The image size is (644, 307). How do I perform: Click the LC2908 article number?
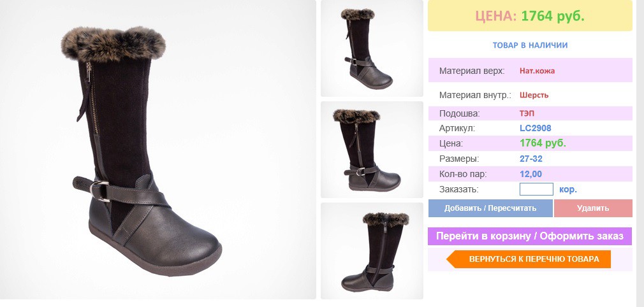535,128
